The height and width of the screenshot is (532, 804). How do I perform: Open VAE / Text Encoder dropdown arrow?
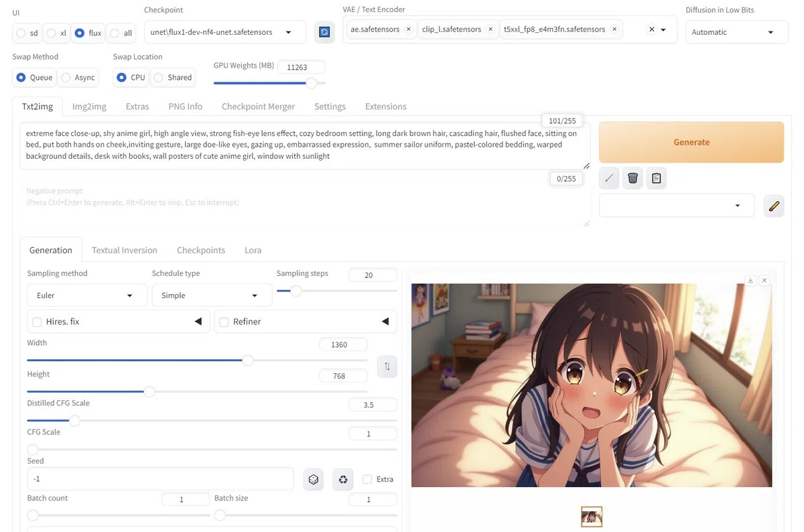point(664,29)
